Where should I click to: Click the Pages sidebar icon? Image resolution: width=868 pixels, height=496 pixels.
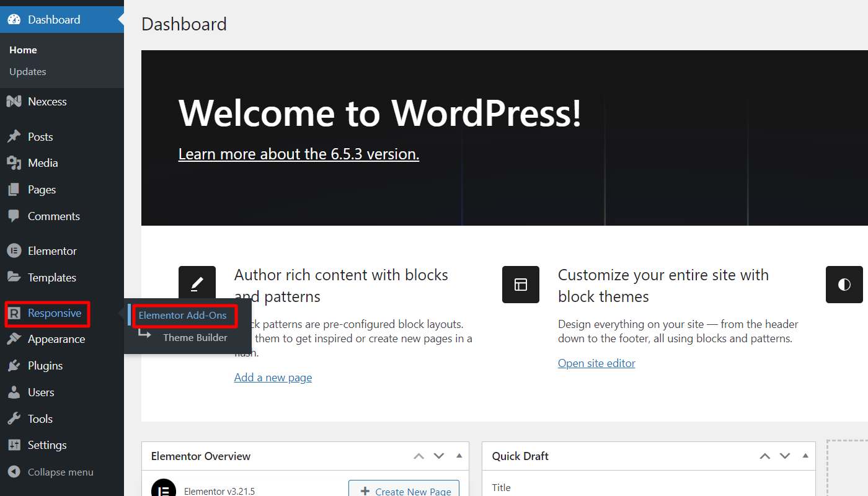pyautogui.click(x=14, y=189)
